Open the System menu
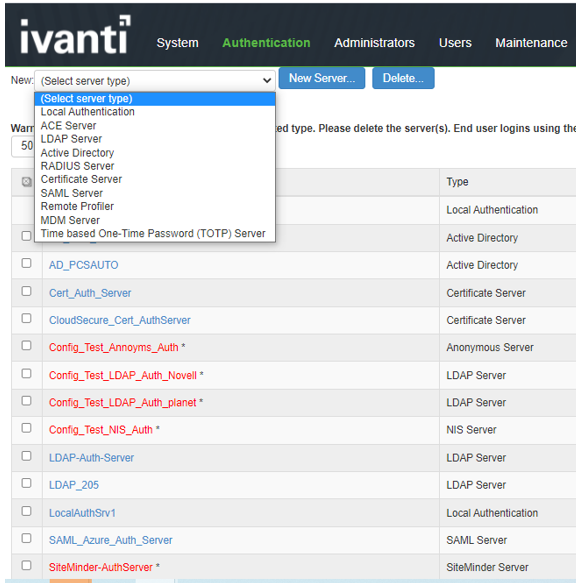Screen dimensions: 579x583 click(177, 43)
